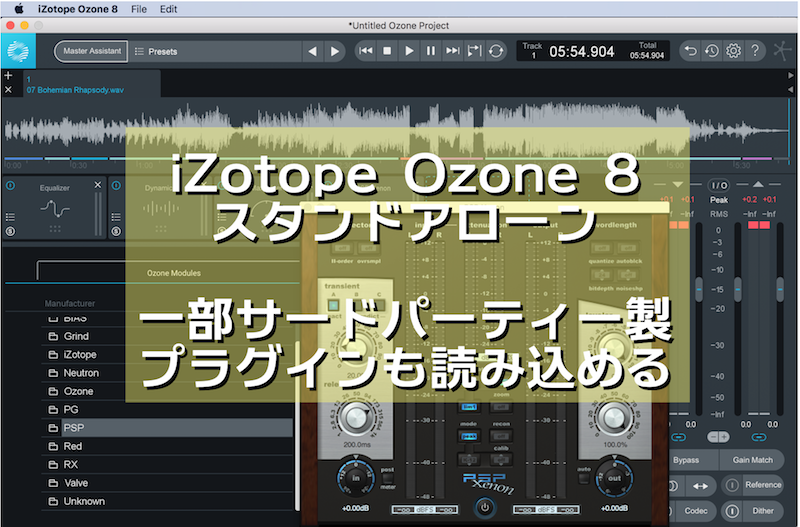Open help with the question mark
Viewport: 800px width, 527px height.
(755, 51)
